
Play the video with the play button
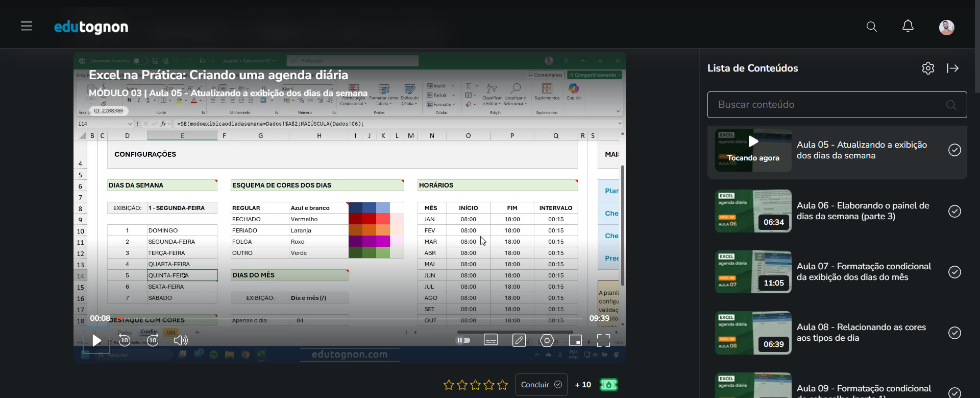(x=96, y=340)
